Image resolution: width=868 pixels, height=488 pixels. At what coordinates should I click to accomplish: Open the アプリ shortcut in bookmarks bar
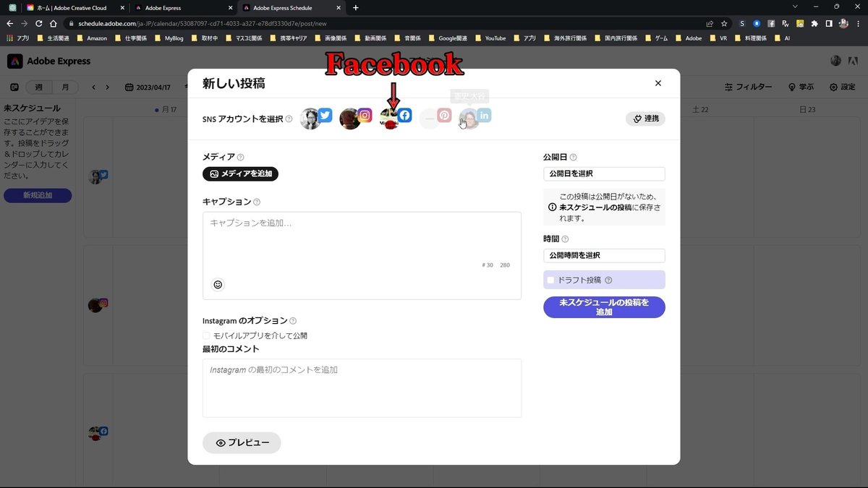(17, 38)
